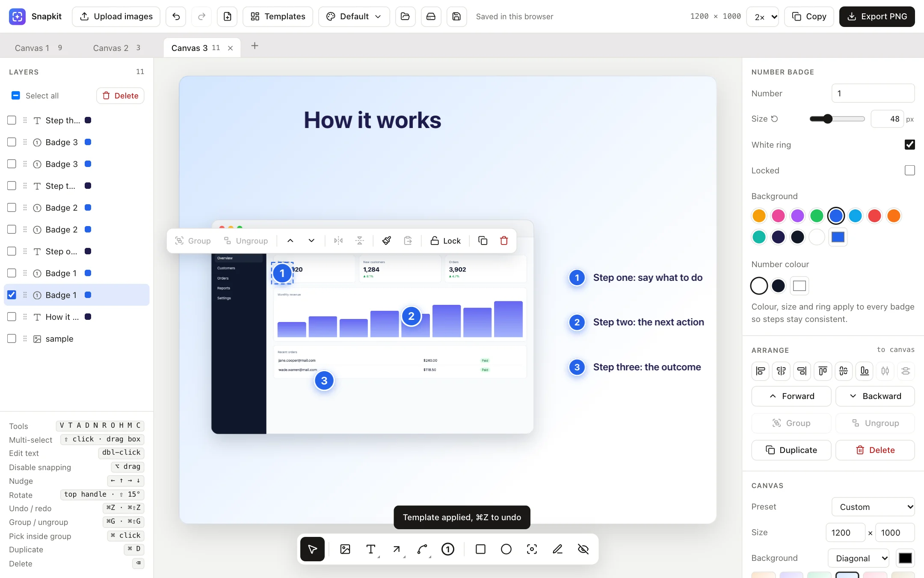Select the arrow tool in bottom toolbar

pos(397,549)
